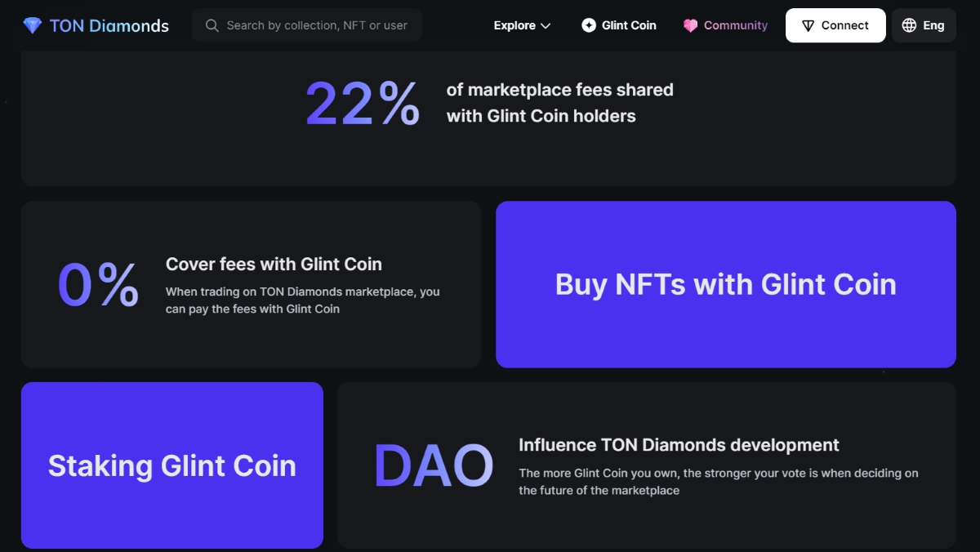Focus the collection, NFT or user search field
The width and height of the screenshot is (980, 552).
317,25
